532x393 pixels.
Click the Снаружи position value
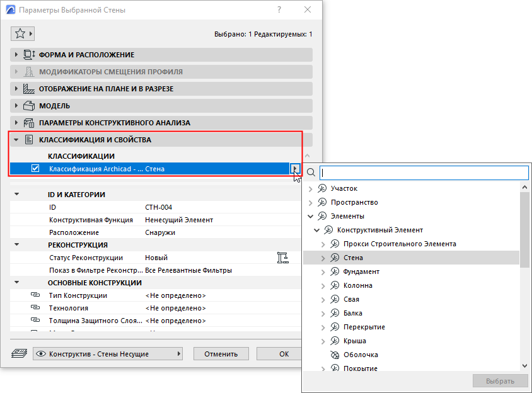click(160, 232)
